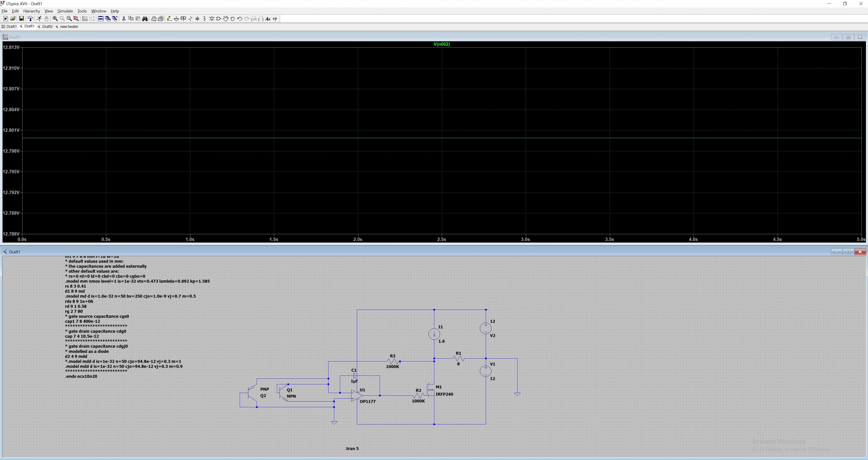Select the Draw Wire pencil tool
The width and height of the screenshot is (868, 460).
pyautogui.click(x=169, y=19)
